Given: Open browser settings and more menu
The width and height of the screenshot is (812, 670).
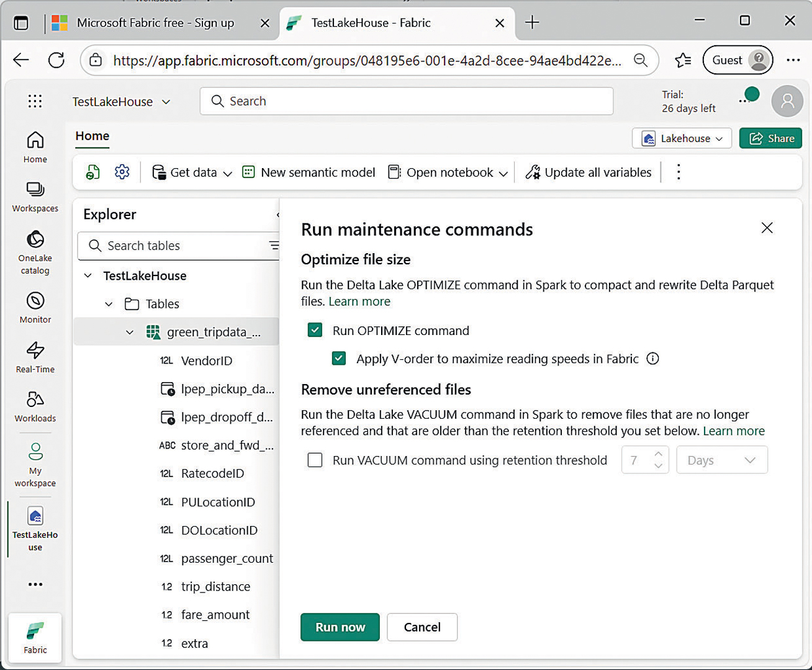Looking at the screenshot, I should pos(793,60).
